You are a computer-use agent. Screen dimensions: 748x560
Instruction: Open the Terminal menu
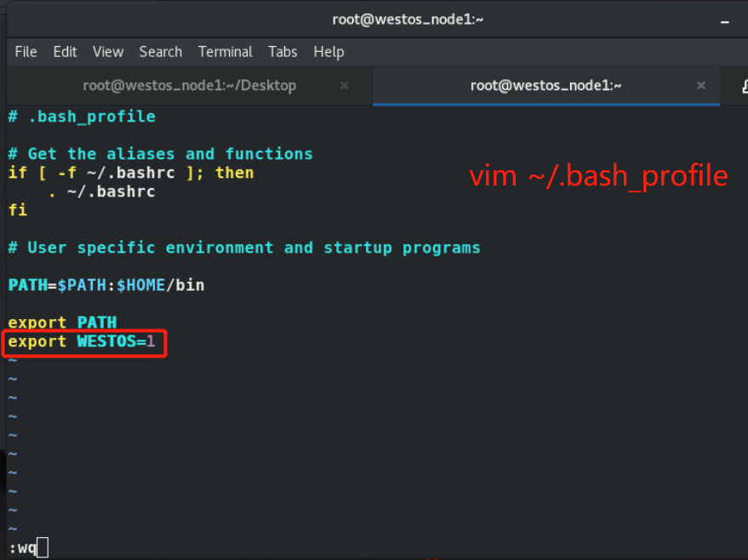coord(226,52)
